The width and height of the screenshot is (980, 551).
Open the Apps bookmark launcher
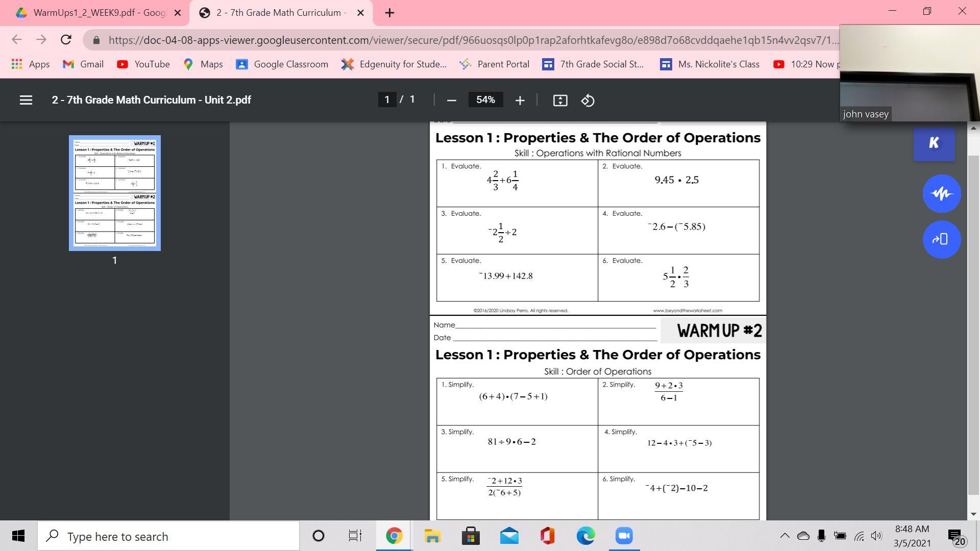[31, 64]
